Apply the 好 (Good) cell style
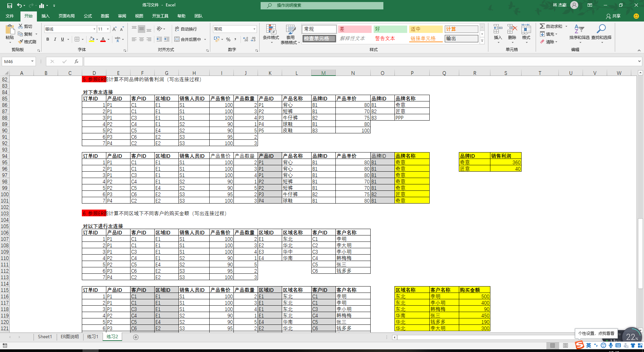The height and width of the screenshot is (352, 644). click(390, 29)
